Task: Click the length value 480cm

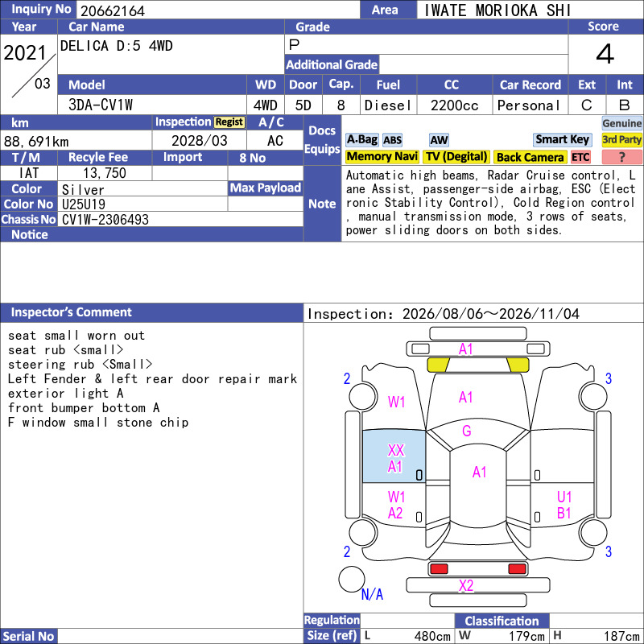Action: pyautogui.click(x=432, y=636)
